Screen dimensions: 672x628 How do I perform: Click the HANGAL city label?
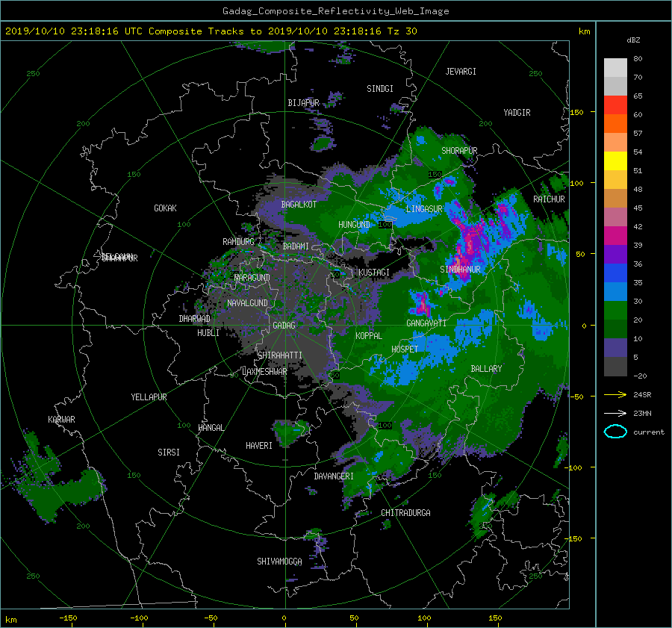[x=211, y=428]
